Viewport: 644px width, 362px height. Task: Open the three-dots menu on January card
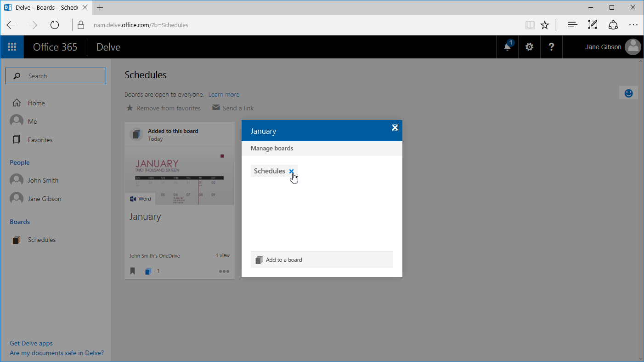pos(224,271)
